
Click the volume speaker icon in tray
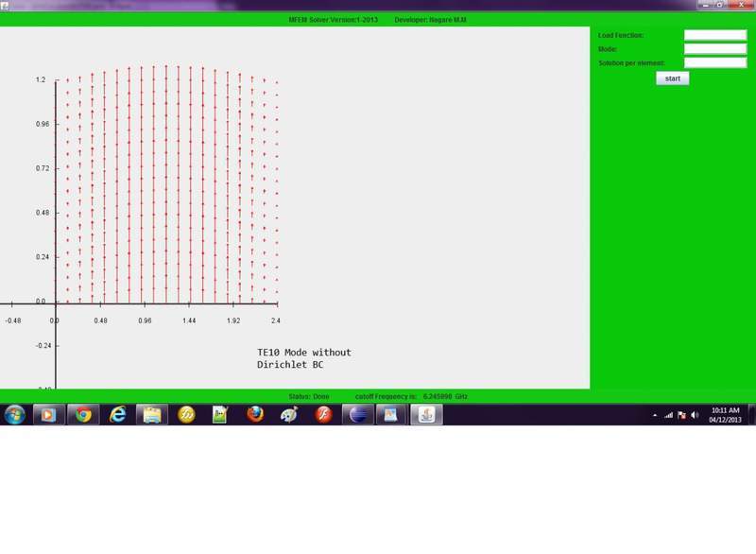pyautogui.click(x=695, y=415)
